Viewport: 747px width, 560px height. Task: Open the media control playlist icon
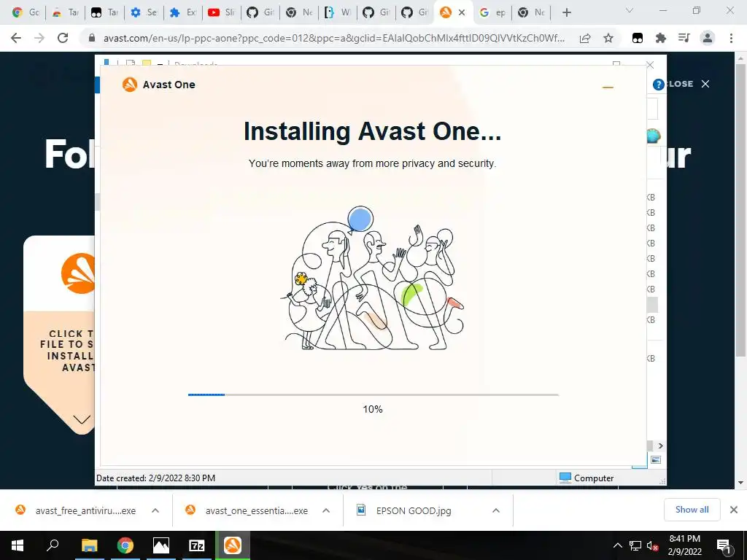pyautogui.click(x=684, y=38)
